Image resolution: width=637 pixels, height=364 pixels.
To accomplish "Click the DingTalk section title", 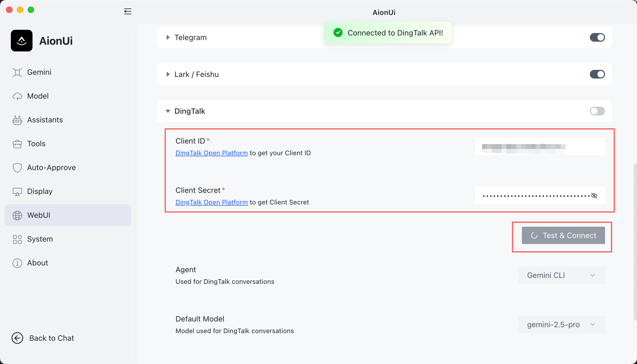I will (x=190, y=111).
